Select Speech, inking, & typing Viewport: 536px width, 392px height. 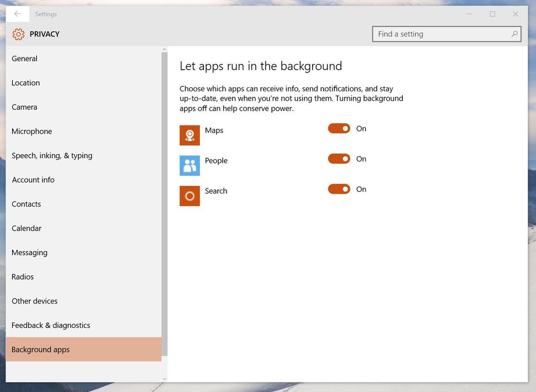(51, 155)
